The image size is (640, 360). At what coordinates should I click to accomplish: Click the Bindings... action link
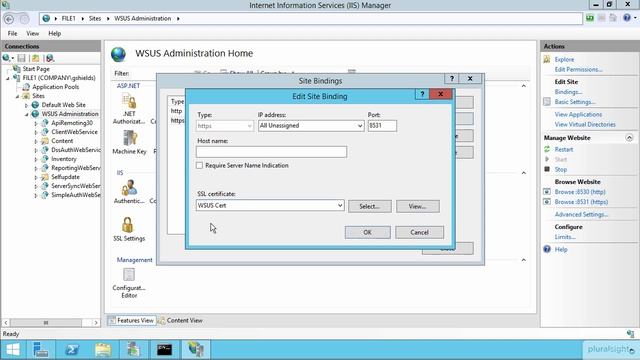(x=568, y=92)
